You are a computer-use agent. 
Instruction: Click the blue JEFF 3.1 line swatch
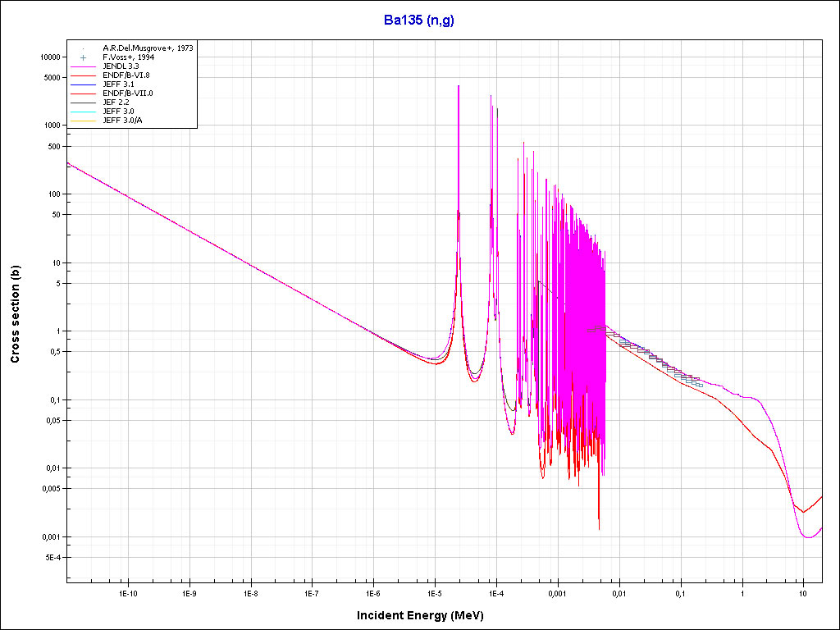[84, 84]
